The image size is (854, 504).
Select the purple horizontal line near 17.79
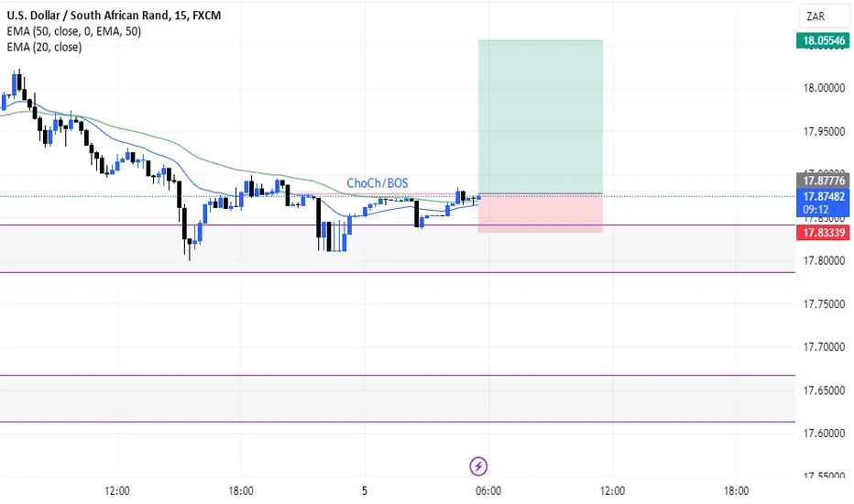[x=398, y=272]
